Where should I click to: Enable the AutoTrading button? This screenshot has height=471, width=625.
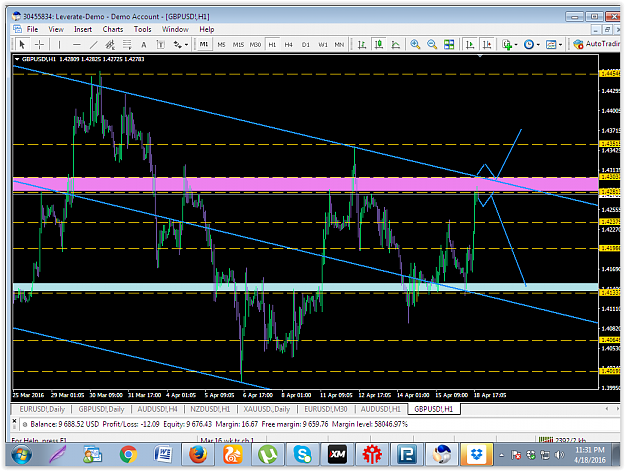597,44
